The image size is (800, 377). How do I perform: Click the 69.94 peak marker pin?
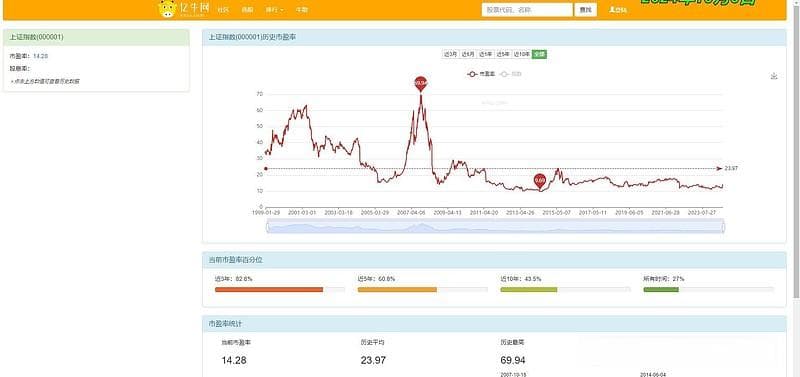[420, 84]
